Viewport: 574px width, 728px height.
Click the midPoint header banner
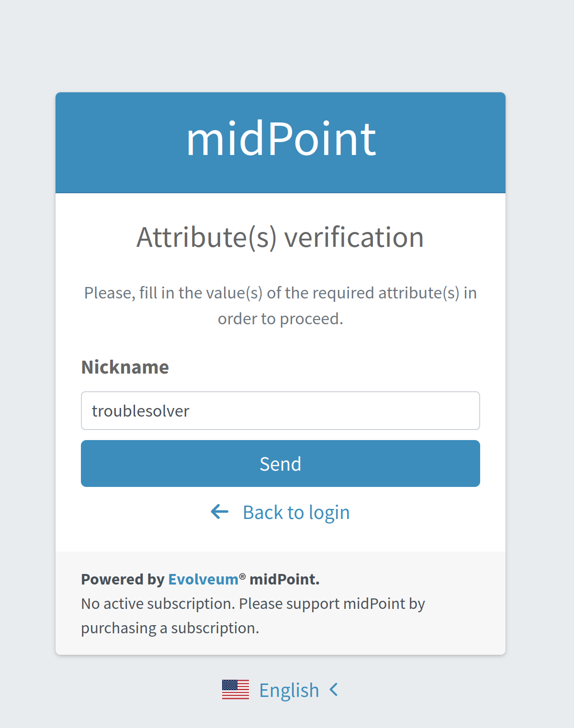[x=280, y=141]
